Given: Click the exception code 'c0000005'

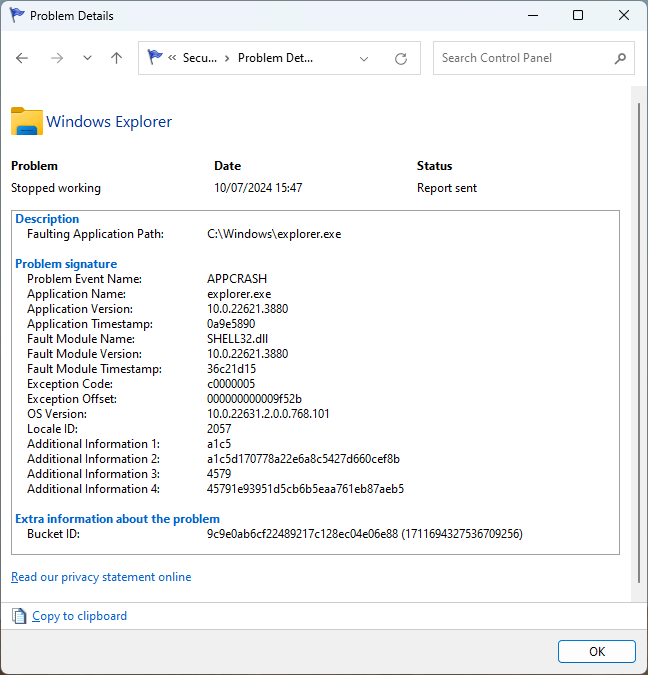Looking at the screenshot, I should pos(231,384).
